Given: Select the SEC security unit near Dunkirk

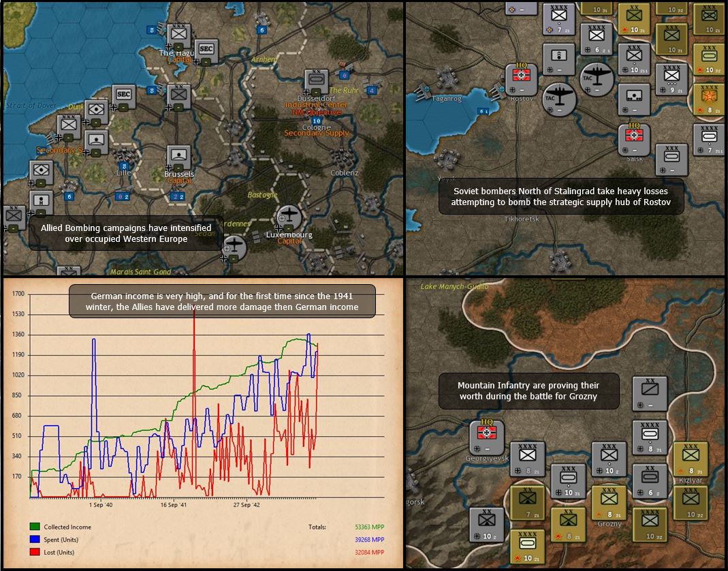Looking at the screenshot, I should pos(123,97).
